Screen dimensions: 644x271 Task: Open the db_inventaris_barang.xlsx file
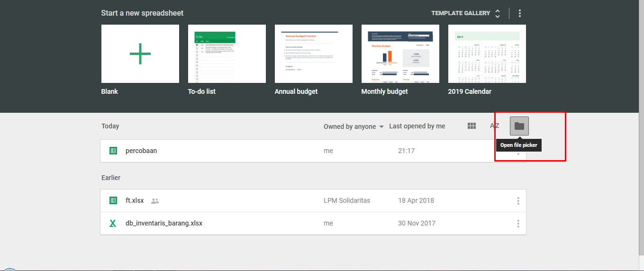click(164, 224)
